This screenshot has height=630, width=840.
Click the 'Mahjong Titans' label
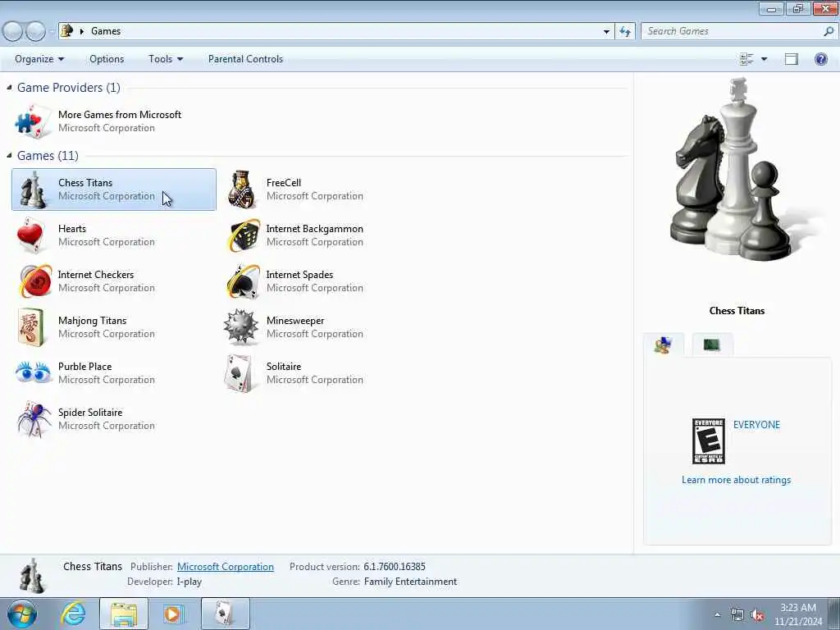92,321
